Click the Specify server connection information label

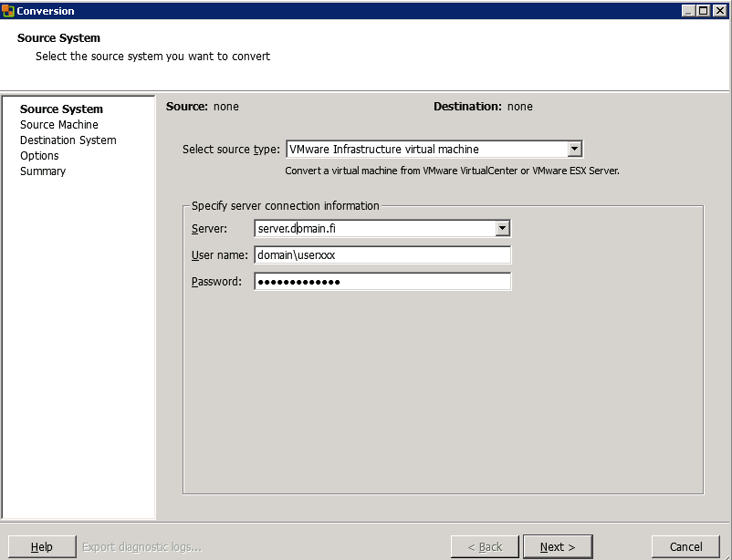(x=286, y=206)
